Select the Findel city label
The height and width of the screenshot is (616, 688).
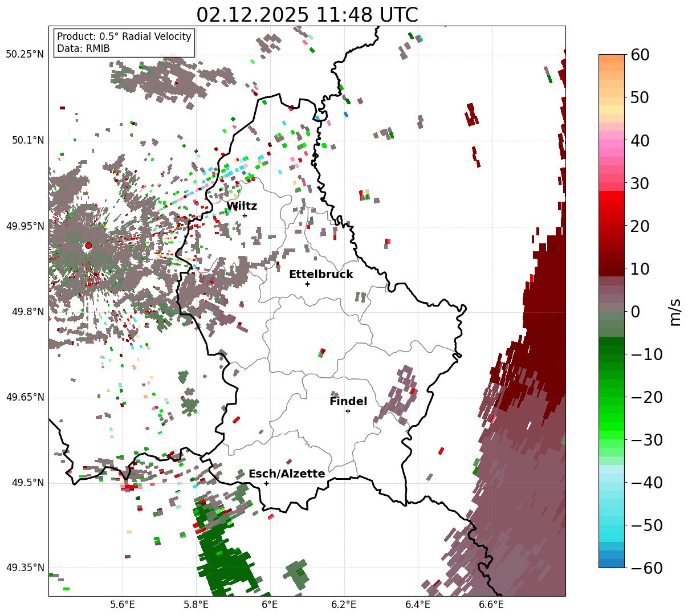pyautogui.click(x=348, y=402)
